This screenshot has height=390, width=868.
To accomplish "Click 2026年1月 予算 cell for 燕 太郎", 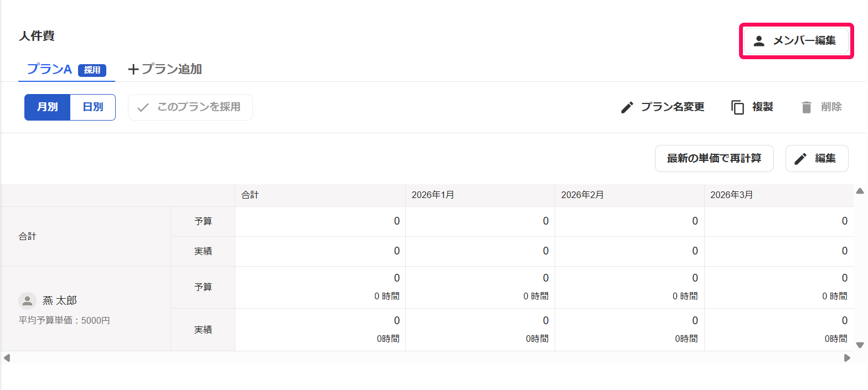I will coord(480,287).
